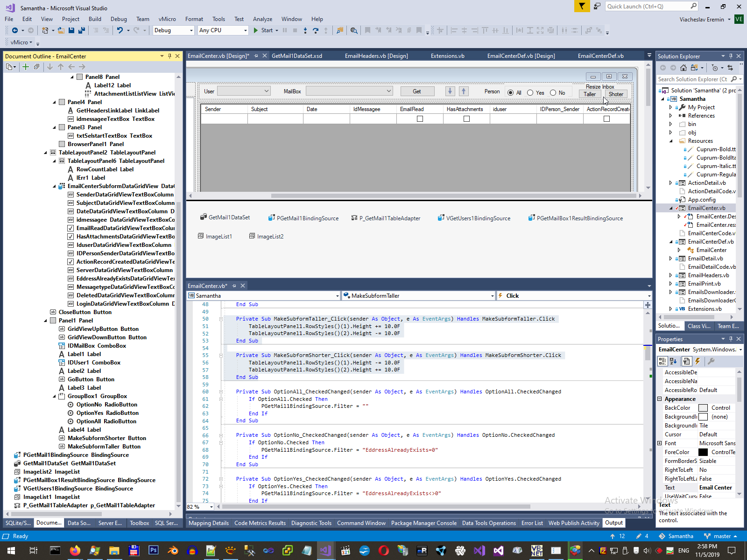Collapse the Resources folder in Solution Explorer
Image resolution: width=747 pixels, height=560 pixels.
671,141
